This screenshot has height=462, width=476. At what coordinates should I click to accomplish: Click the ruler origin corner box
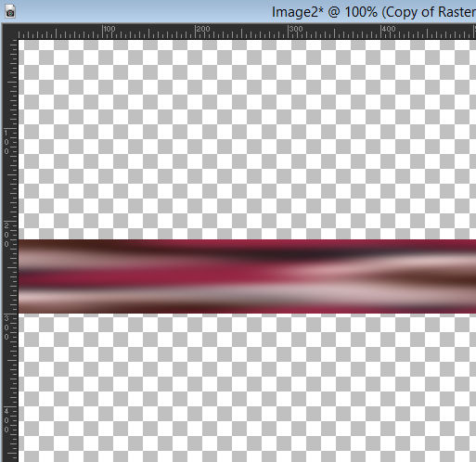click(10, 32)
